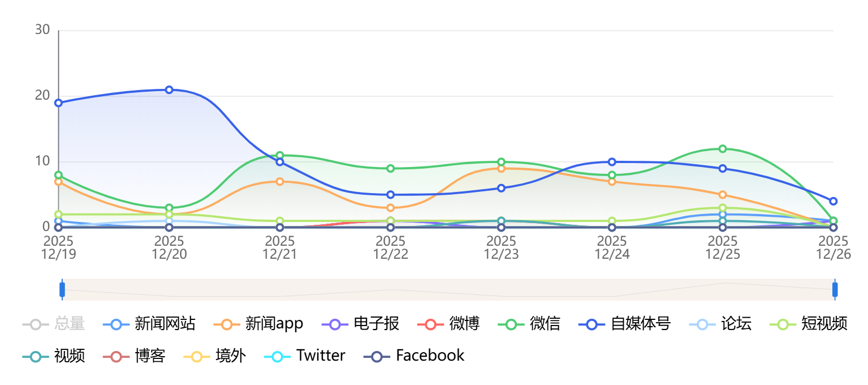Screen dimensions: 868x385
Task: Click 新闻app data point on 12/23
Action: pos(501,169)
